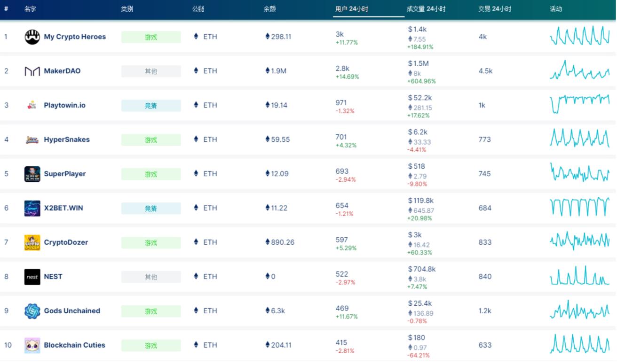Screen dimensions: 617x364
Task: Select the Gods Unchained app icon
Action: [31, 311]
